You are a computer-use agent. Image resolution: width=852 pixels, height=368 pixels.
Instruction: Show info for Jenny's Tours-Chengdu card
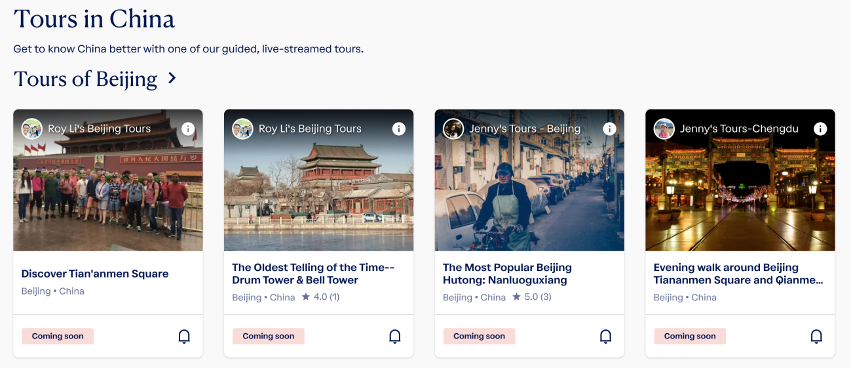(820, 129)
